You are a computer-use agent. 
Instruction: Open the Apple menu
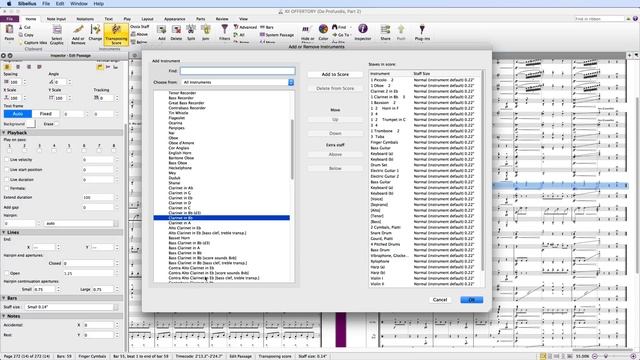coord(9,4)
